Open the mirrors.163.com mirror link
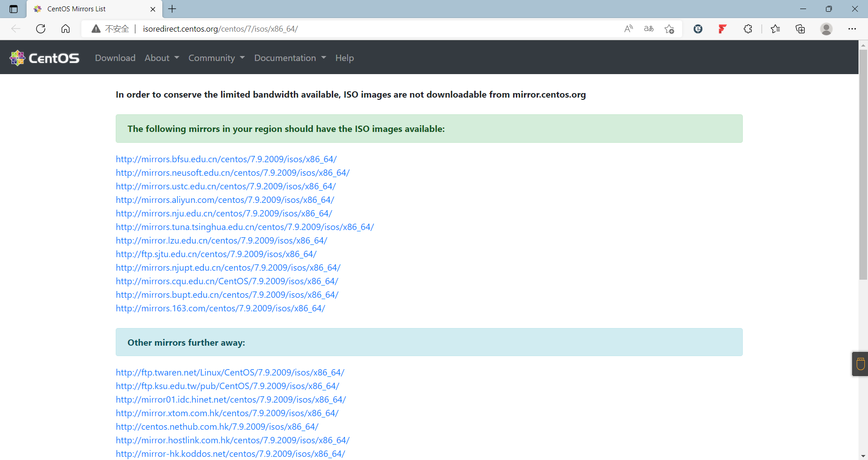Screen dimensions: 868x460 click(220, 308)
